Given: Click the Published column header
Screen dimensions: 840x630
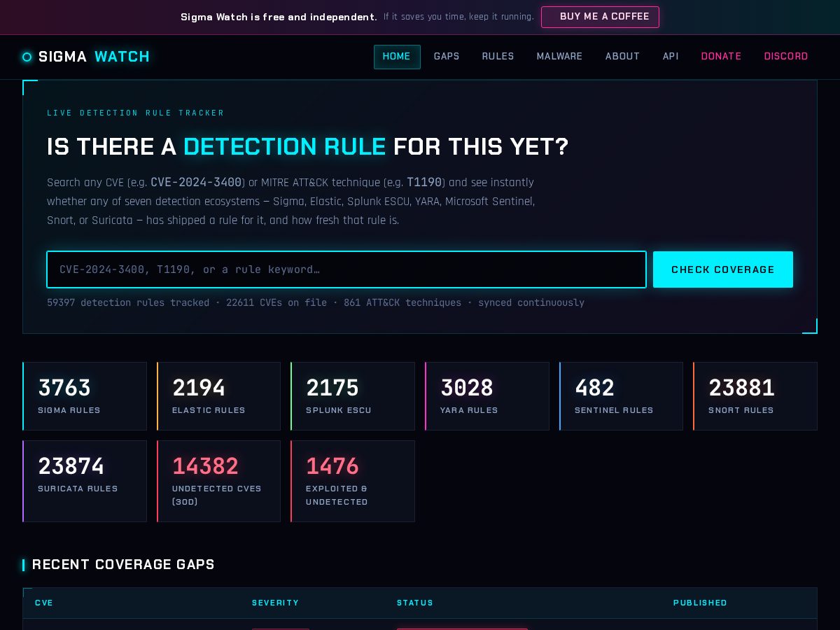Looking at the screenshot, I should 700,603.
